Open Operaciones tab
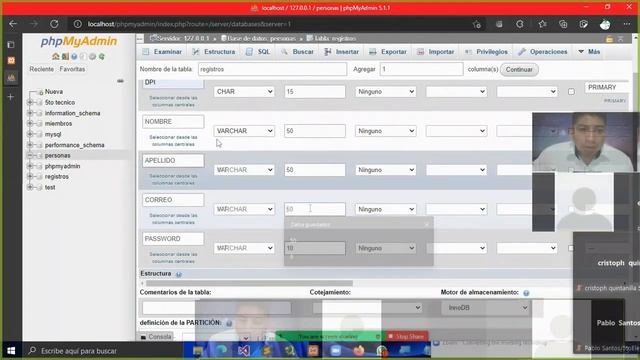Viewport: 640px width, 360px height. tap(543, 52)
